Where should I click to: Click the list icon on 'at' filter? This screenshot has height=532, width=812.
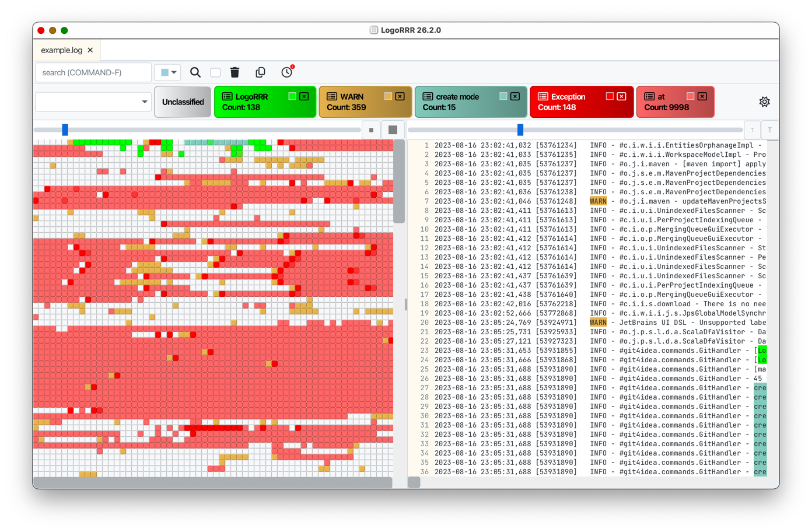click(x=649, y=96)
